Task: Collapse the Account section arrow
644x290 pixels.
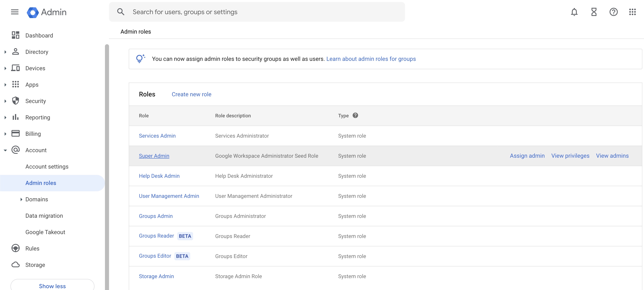Action: pyautogui.click(x=5, y=150)
